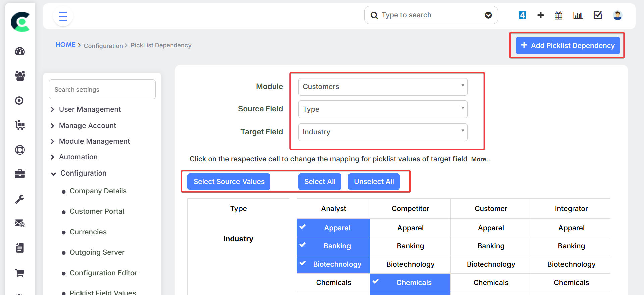Click the quick create plus icon
This screenshot has width=644, height=295.
[x=540, y=15]
